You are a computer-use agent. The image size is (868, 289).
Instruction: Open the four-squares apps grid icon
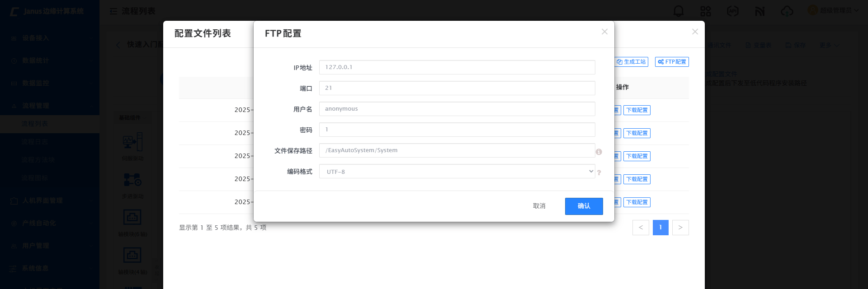(705, 11)
